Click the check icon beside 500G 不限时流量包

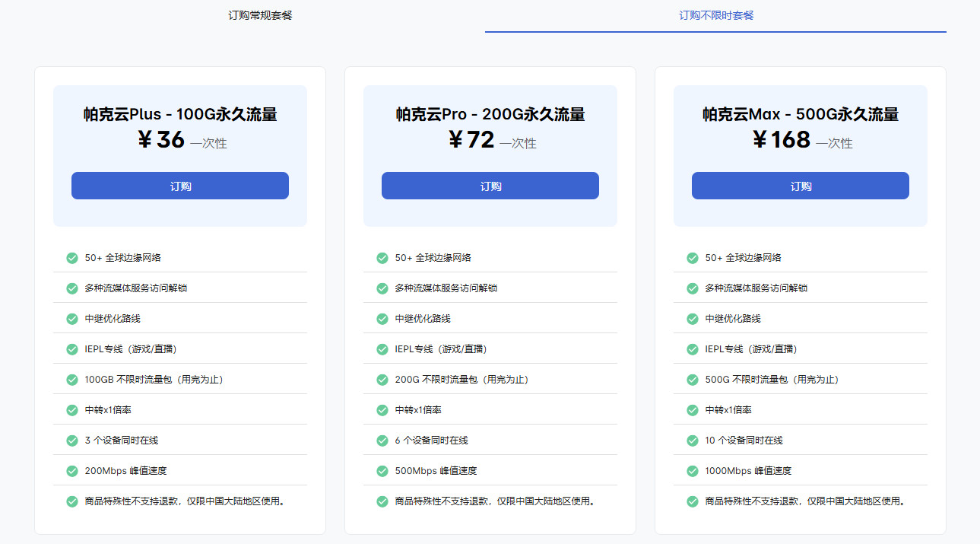(x=692, y=379)
